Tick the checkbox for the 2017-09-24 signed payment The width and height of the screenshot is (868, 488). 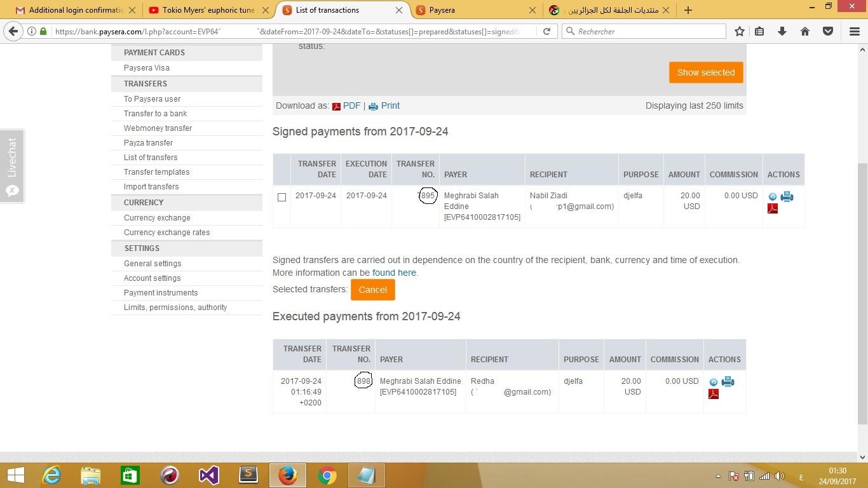click(x=281, y=197)
